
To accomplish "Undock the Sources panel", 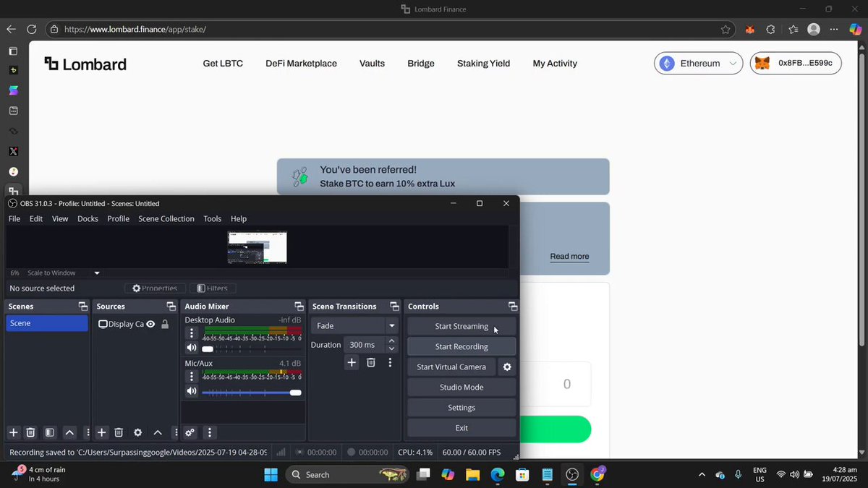I will coord(171,307).
